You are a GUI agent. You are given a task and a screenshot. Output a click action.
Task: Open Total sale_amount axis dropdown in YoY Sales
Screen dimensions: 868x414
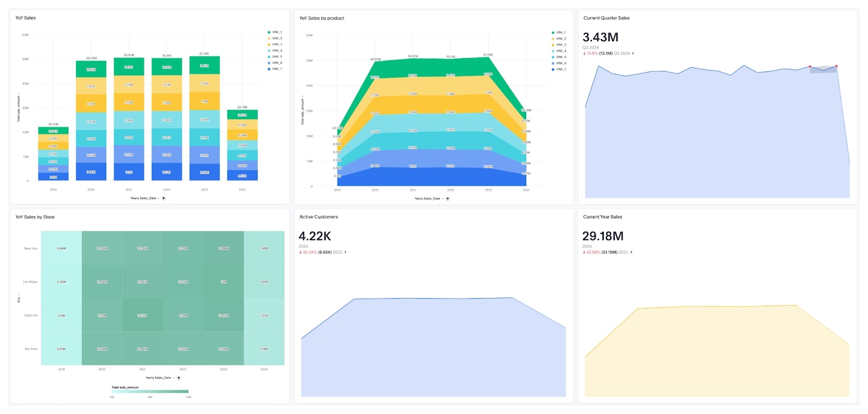click(18, 107)
